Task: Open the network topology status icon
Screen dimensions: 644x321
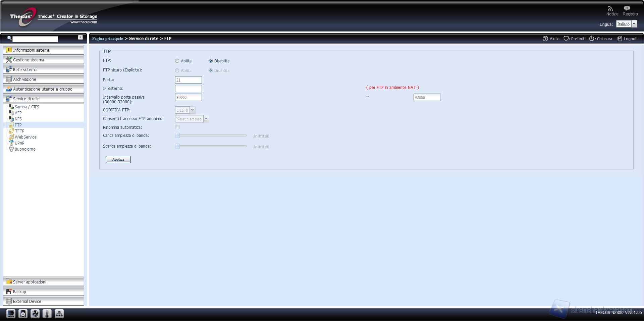Action: coord(59,314)
